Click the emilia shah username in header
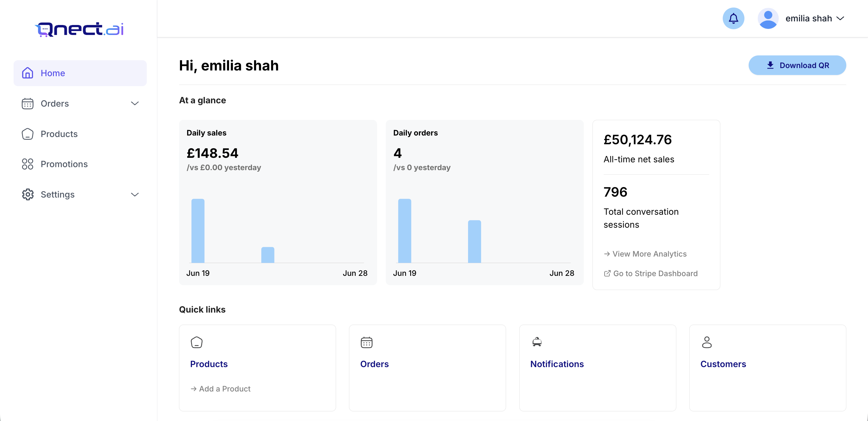This screenshot has width=868, height=421. pyautogui.click(x=809, y=19)
